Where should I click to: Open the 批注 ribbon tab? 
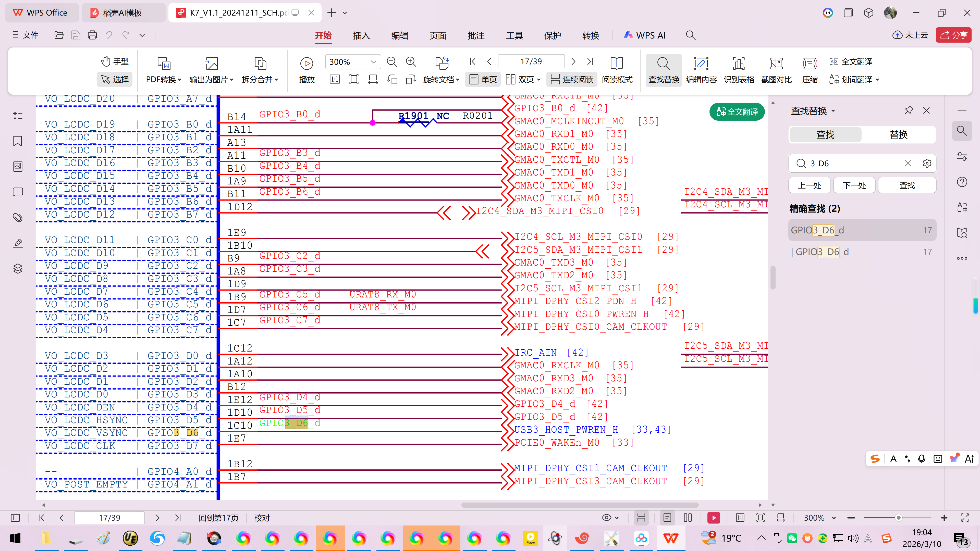(x=476, y=35)
